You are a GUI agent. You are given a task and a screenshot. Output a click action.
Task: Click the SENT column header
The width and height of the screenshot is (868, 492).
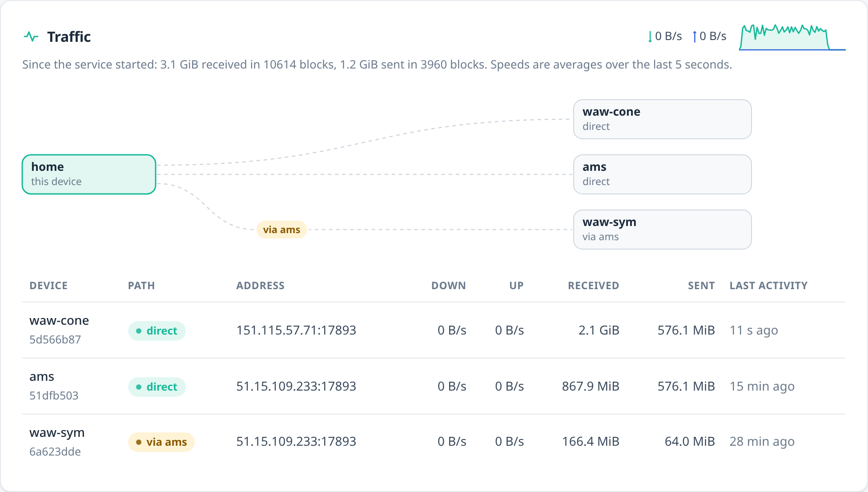[x=701, y=286]
